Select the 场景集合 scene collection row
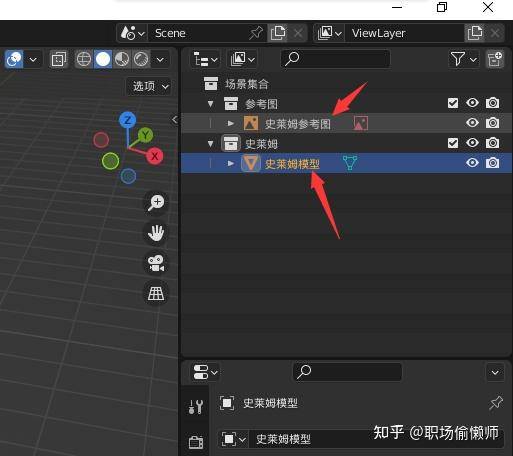Screen dimensions: 513x456 347,84
